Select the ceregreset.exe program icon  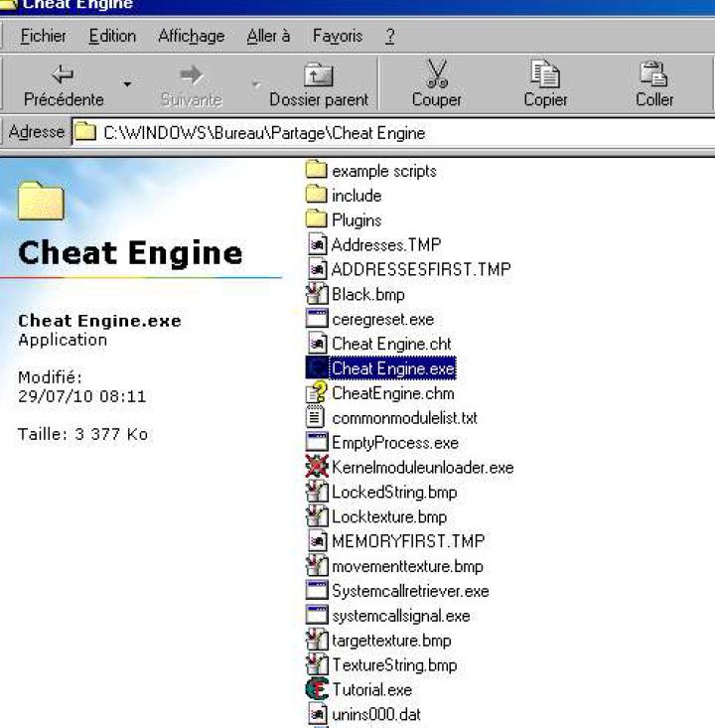click(317, 319)
